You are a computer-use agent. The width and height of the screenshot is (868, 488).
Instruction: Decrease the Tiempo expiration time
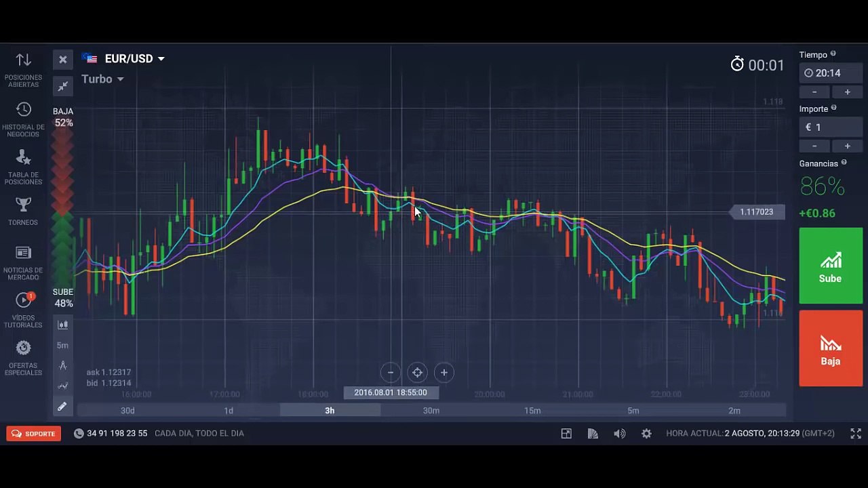814,92
